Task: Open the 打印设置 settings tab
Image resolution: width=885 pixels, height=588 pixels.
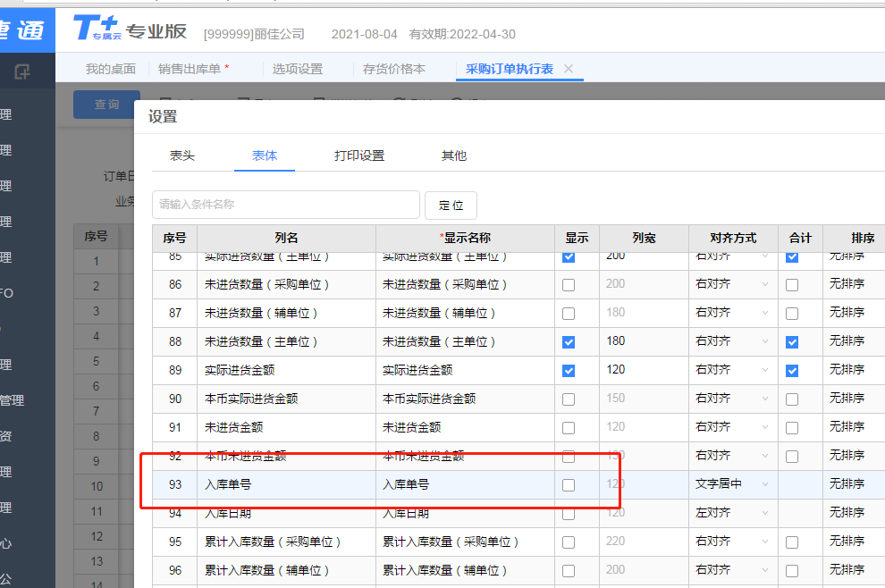Action: [359, 155]
